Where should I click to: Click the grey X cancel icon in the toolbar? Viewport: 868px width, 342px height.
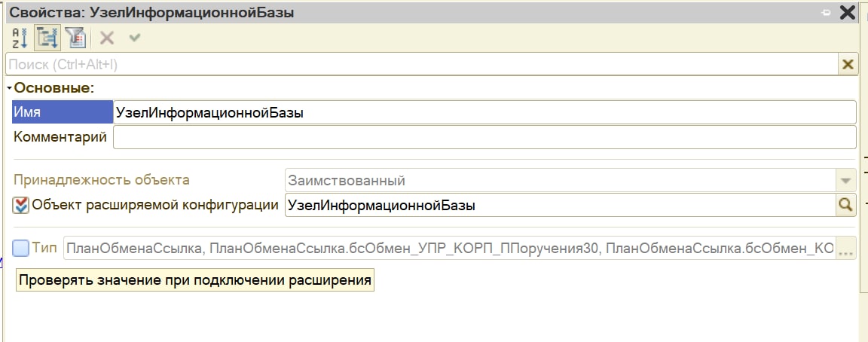point(107,37)
